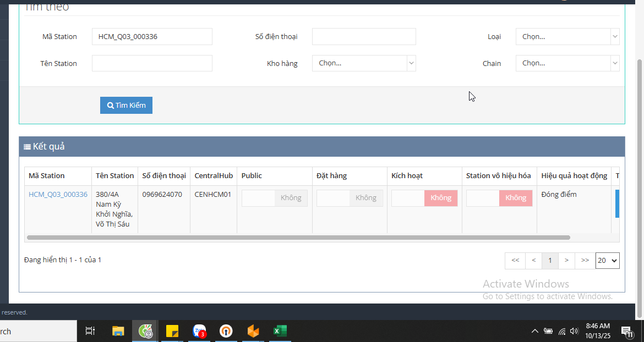Open the orange cube app on the taskbar
Viewport: 644px width, 342px height.
[253, 331]
